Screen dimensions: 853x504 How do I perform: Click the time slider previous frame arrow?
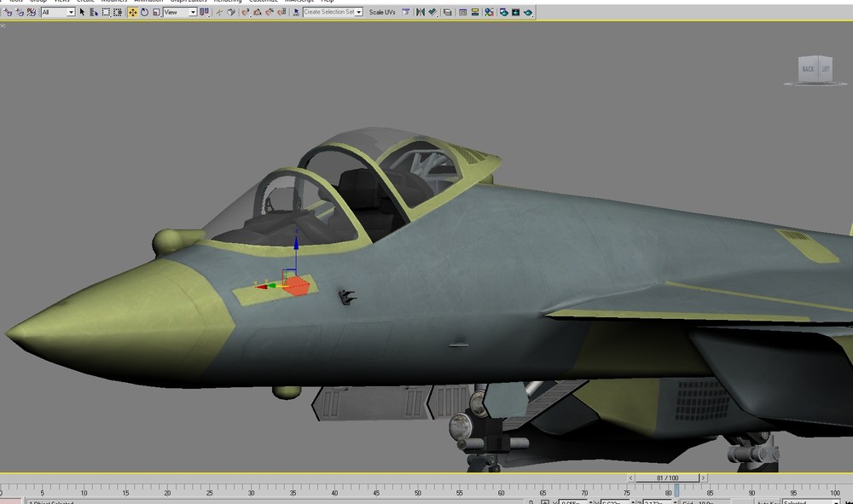631,478
